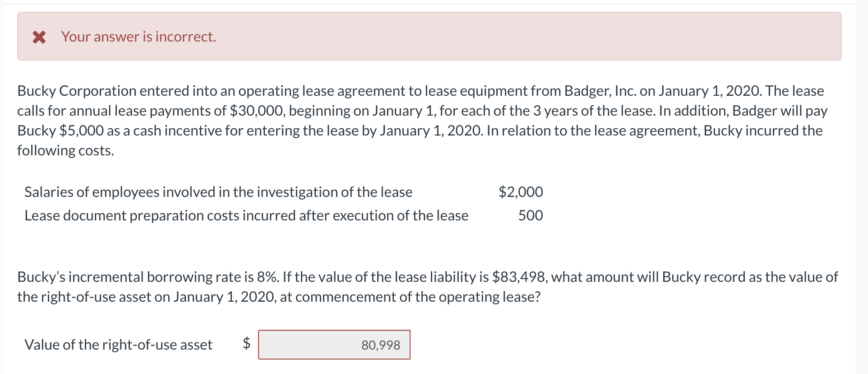Screen dimensions: 868x374
Task: Click the 80,998 entered value
Action: [381, 345]
